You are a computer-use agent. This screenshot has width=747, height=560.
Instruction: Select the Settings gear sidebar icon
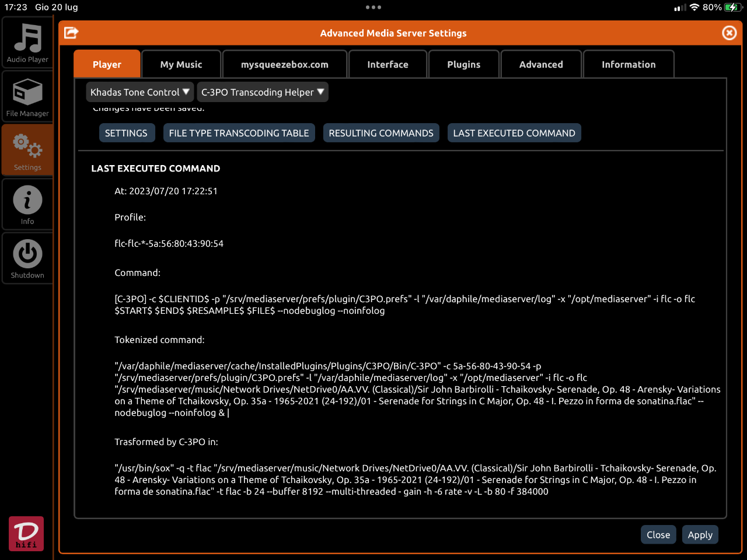coord(27,150)
